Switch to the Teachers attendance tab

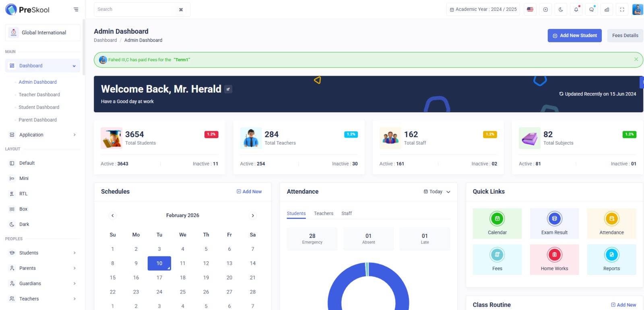tap(324, 213)
